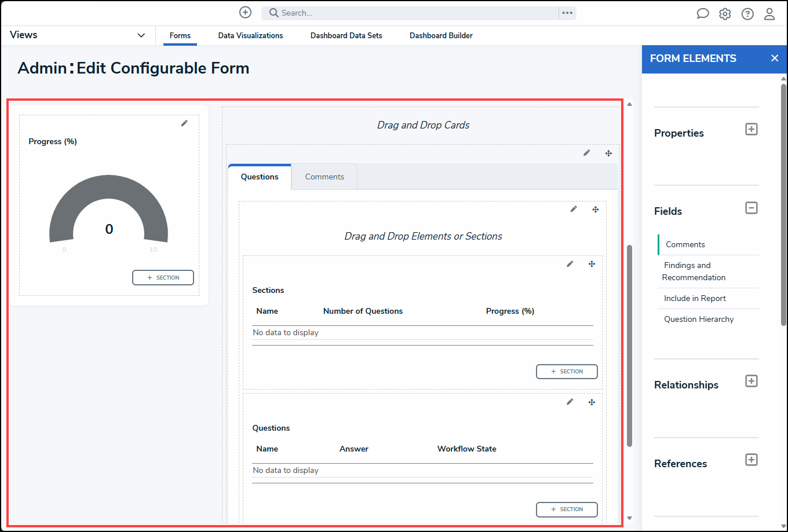The height and width of the screenshot is (532, 788).
Task: Expand the References section
Action: pyautogui.click(x=751, y=460)
